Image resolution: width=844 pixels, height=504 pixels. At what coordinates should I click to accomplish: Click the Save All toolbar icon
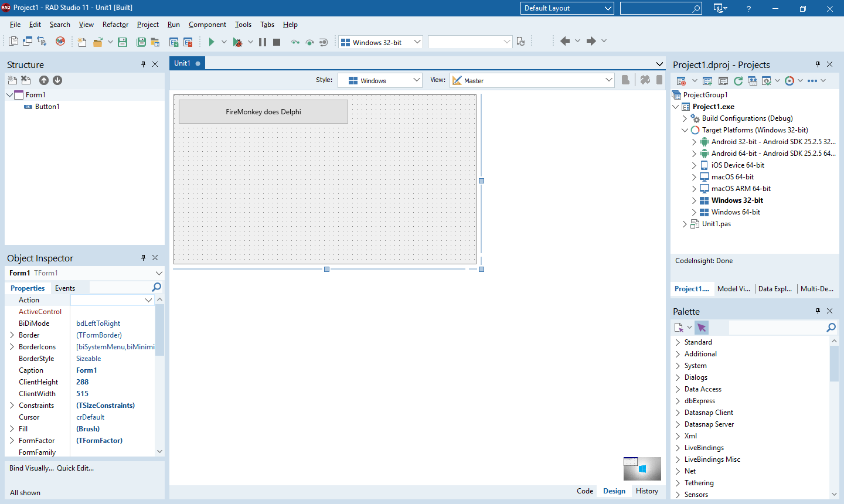(141, 42)
